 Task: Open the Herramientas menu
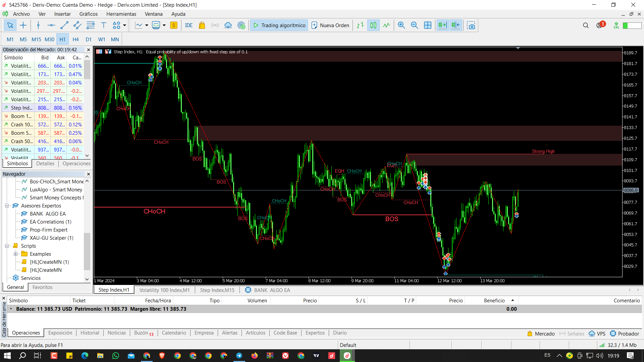(121, 14)
